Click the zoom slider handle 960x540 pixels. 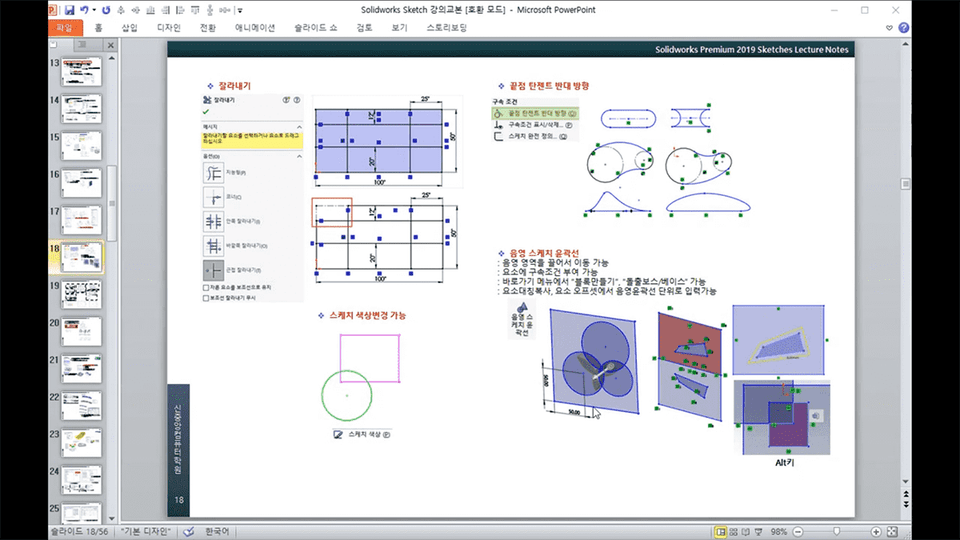click(836, 532)
